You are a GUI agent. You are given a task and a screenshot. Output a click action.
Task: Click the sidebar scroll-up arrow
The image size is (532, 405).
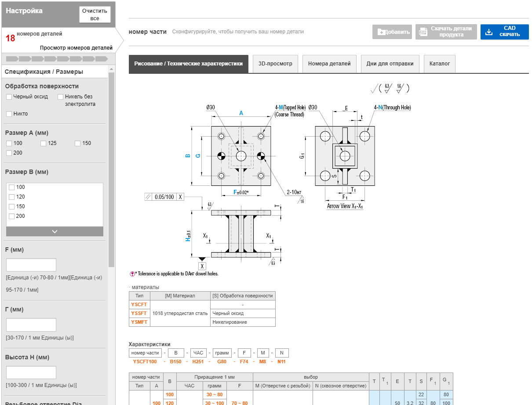(111, 69)
